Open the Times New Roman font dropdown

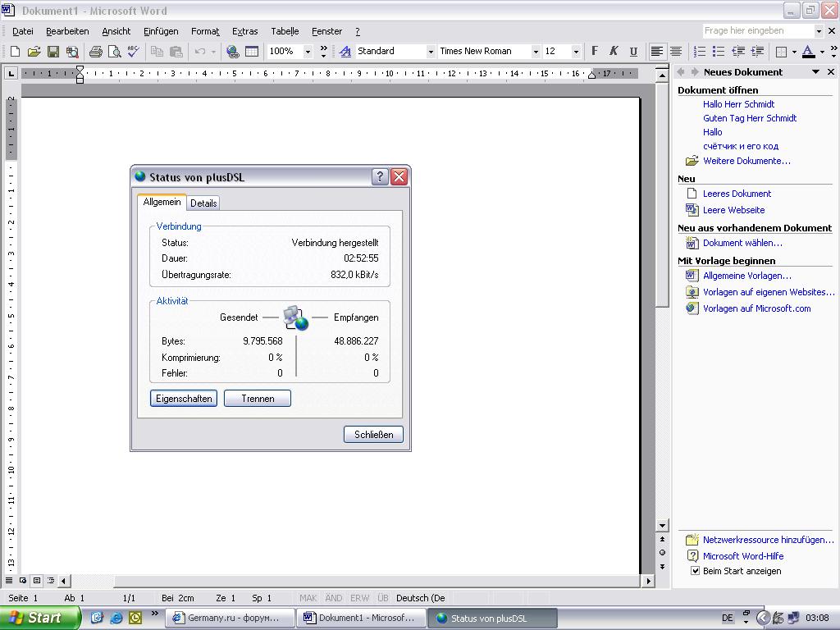coord(535,52)
